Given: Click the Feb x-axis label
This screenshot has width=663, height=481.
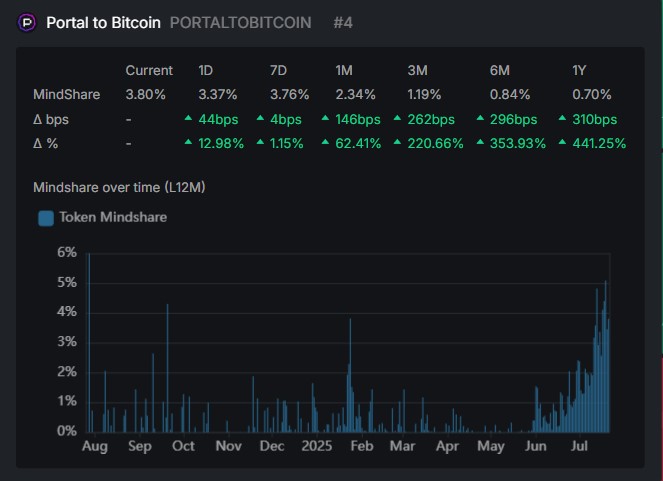Looking at the screenshot, I should tap(362, 446).
